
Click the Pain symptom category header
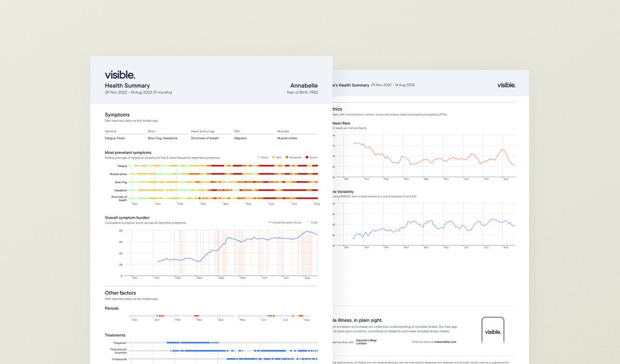point(237,132)
